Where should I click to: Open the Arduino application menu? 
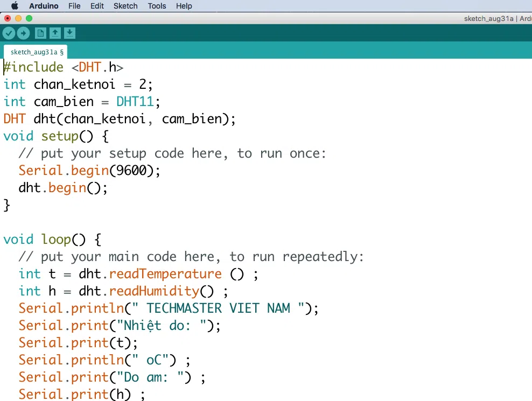click(x=44, y=6)
